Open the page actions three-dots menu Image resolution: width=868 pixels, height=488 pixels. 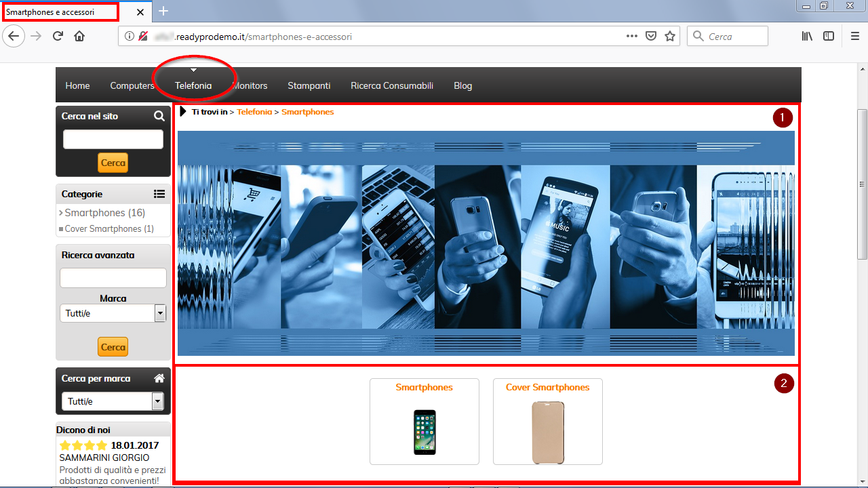(632, 36)
